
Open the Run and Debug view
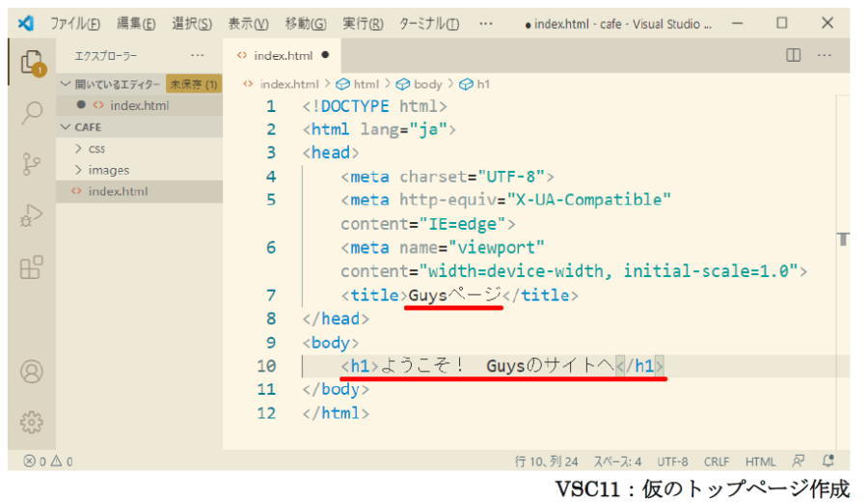(x=31, y=215)
